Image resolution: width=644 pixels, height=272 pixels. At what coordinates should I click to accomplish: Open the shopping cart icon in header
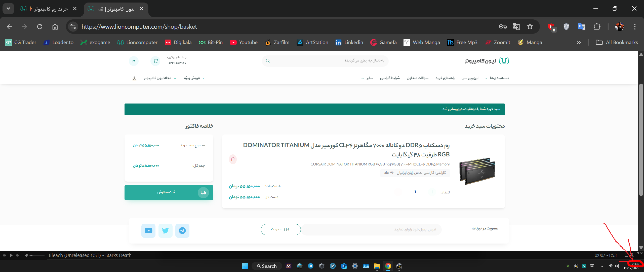[155, 61]
